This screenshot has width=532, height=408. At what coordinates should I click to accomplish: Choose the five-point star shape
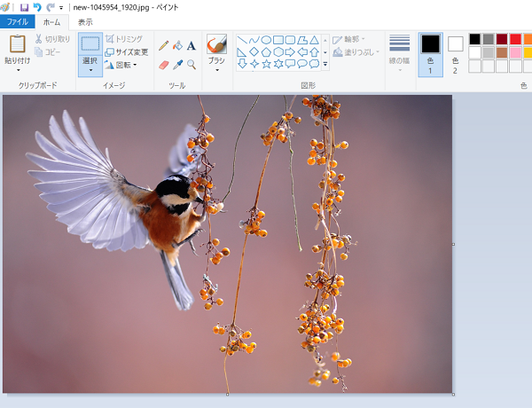(x=266, y=64)
